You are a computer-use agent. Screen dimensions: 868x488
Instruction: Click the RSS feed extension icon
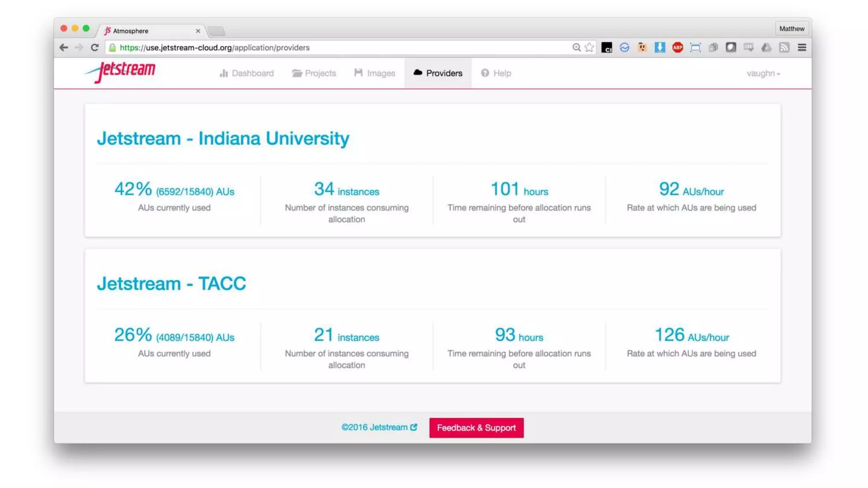pyautogui.click(x=784, y=47)
